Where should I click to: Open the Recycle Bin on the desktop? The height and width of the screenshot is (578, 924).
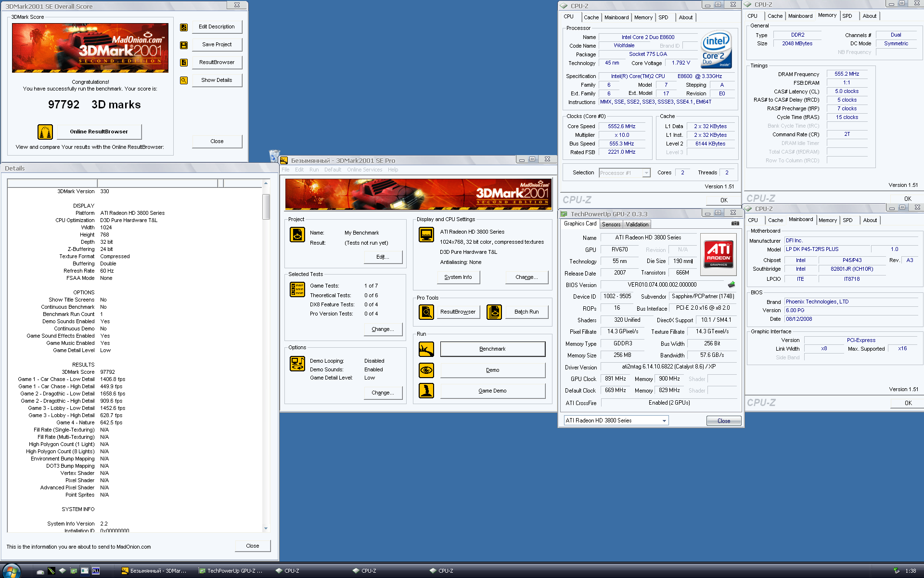tap(274, 155)
